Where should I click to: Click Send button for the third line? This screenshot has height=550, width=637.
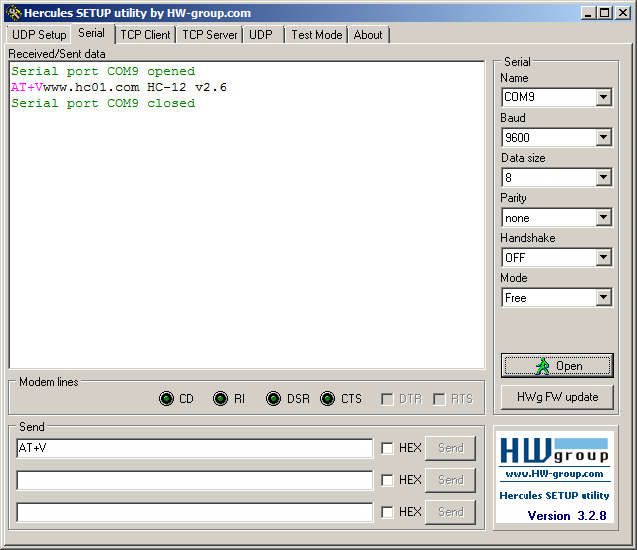click(x=451, y=512)
